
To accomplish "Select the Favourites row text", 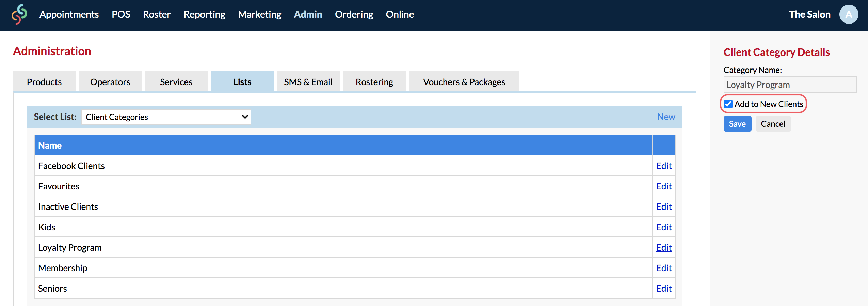I will [x=59, y=186].
